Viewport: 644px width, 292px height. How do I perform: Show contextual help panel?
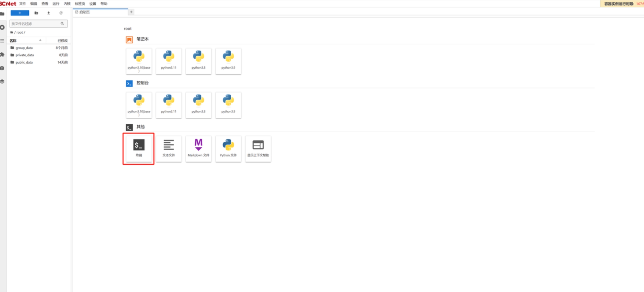(258, 148)
